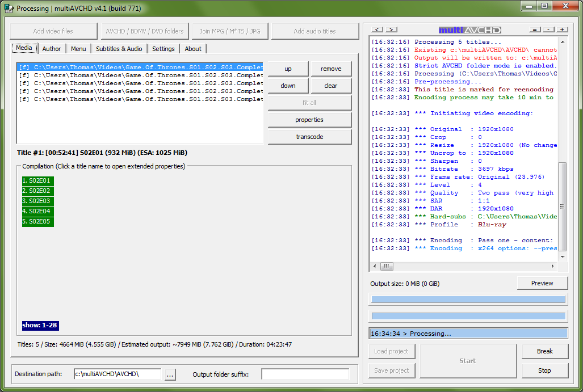
Task: Click the Output folder suffix field
Action: point(305,374)
